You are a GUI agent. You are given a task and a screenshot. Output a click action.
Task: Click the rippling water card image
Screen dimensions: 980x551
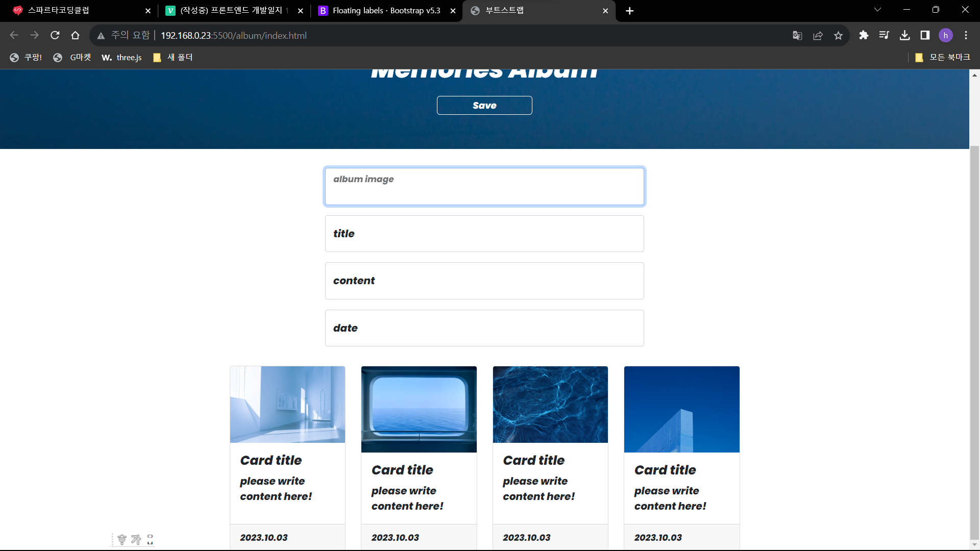(x=550, y=405)
